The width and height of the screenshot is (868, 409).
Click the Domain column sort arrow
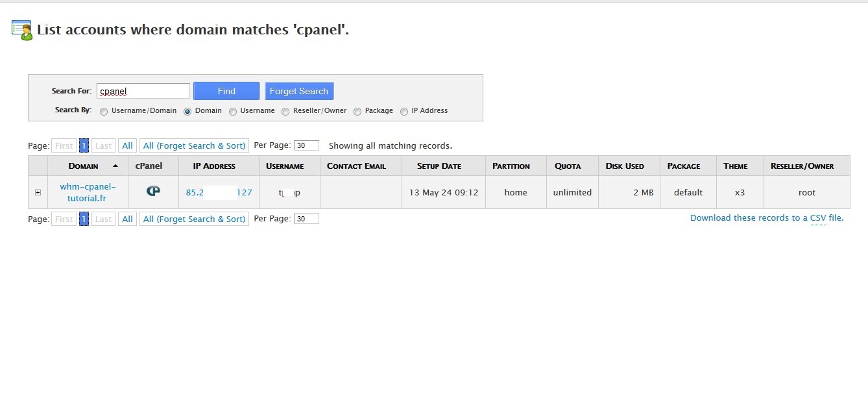click(115, 166)
